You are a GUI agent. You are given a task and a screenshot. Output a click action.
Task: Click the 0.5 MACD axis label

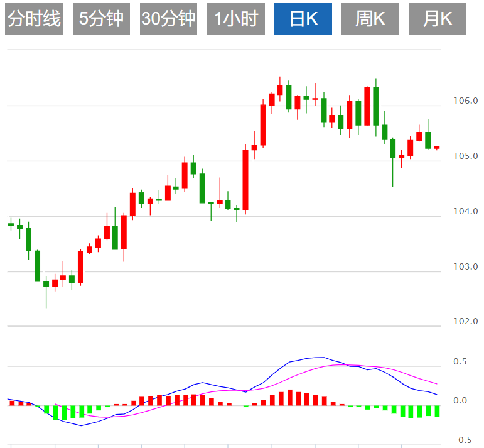pos(460,361)
